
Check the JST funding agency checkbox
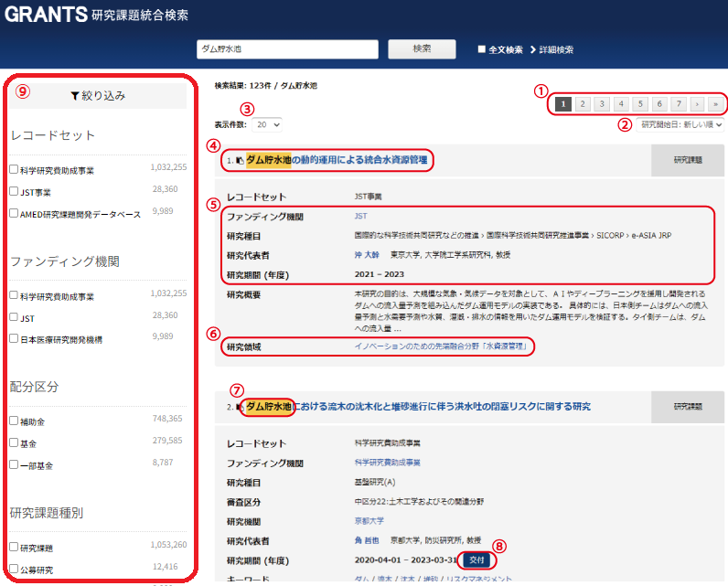coord(14,317)
